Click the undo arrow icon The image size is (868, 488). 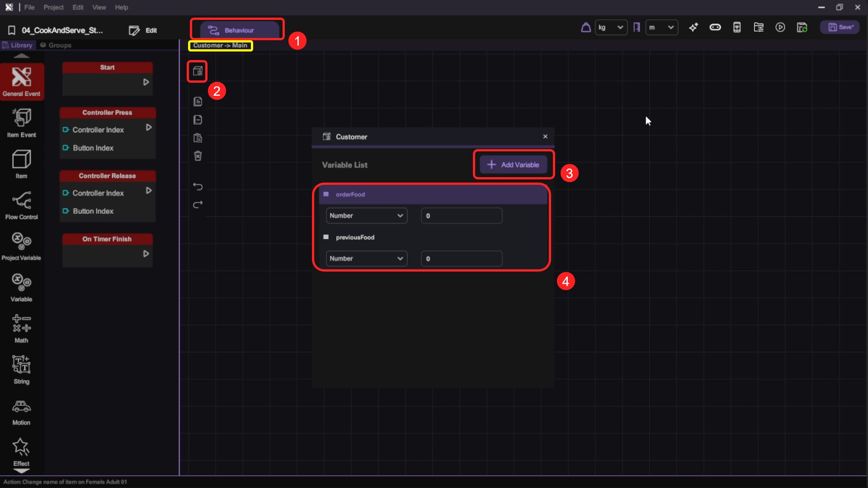(x=198, y=186)
